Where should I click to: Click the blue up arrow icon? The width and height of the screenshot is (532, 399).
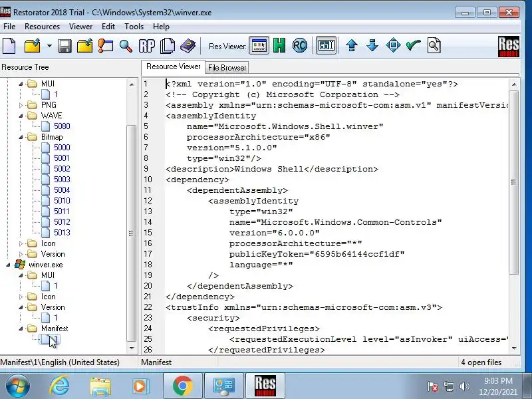352,45
